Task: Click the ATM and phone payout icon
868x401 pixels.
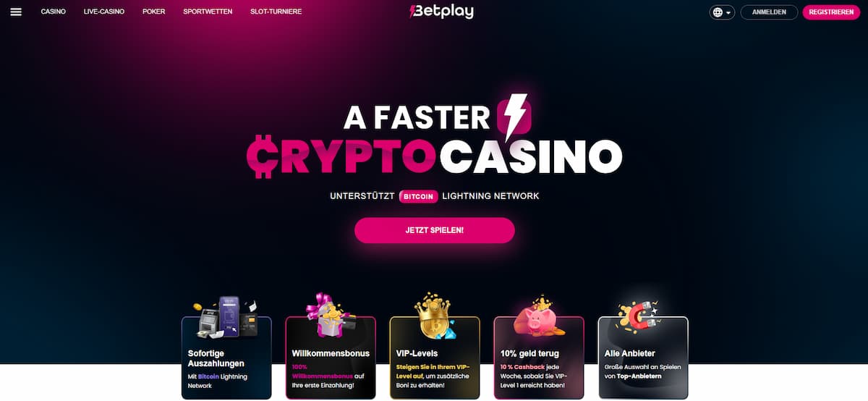Action: pyautogui.click(x=226, y=315)
